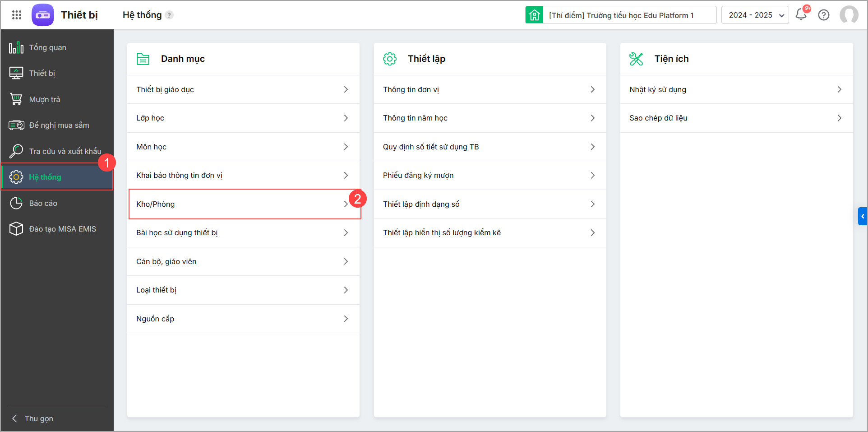Click the green school home icon
This screenshot has width=868, height=432.
click(x=534, y=15)
